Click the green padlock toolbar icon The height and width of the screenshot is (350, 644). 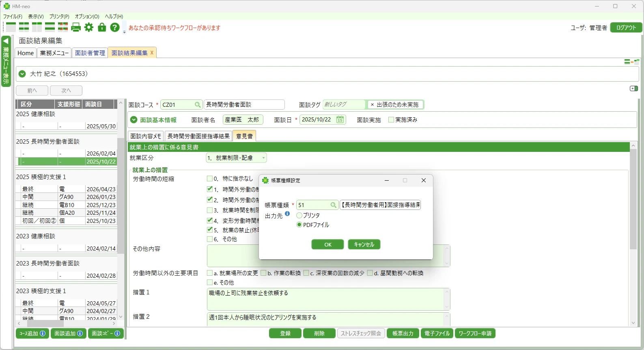pyautogui.click(x=102, y=27)
